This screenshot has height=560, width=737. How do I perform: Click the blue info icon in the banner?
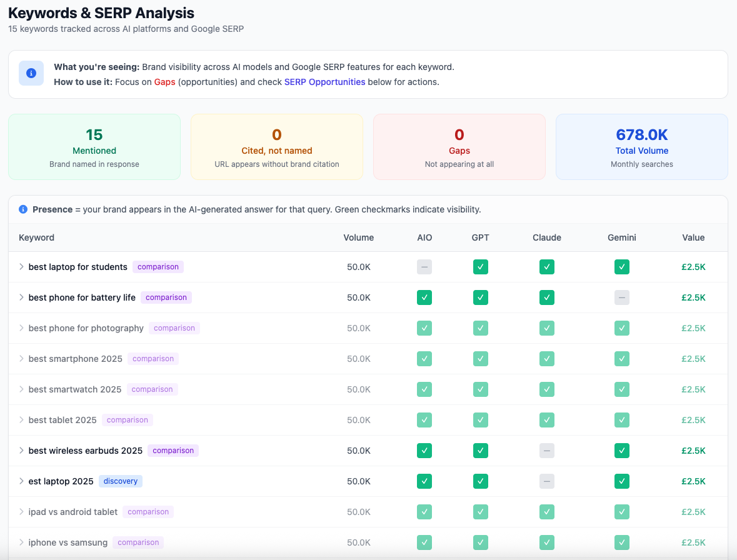[x=31, y=73]
